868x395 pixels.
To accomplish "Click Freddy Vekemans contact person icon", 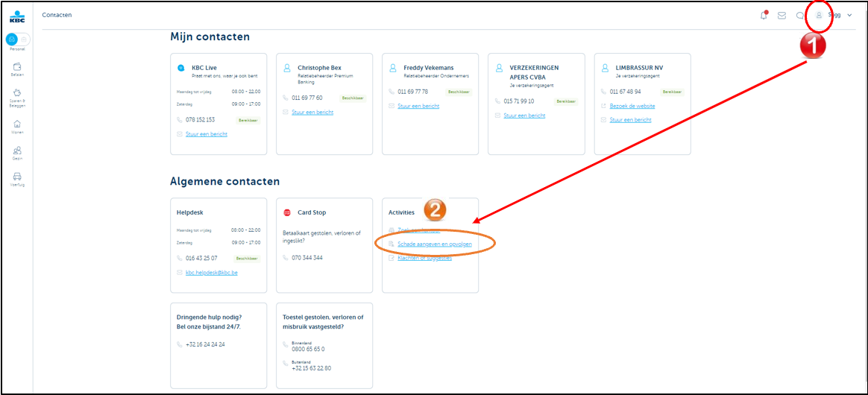I will pyautogui.click(x=392, y=68).
